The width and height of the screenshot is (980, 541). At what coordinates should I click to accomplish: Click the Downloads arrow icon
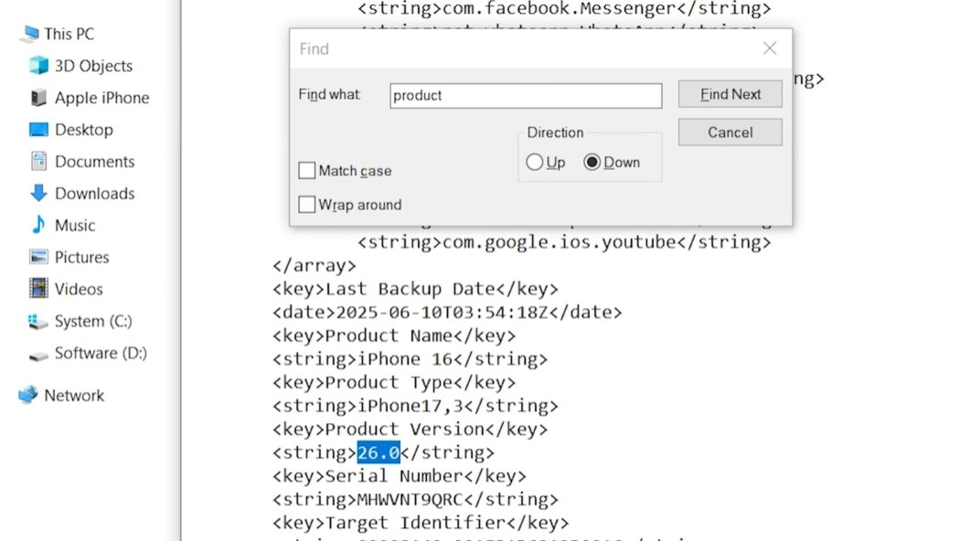[38, 193]
